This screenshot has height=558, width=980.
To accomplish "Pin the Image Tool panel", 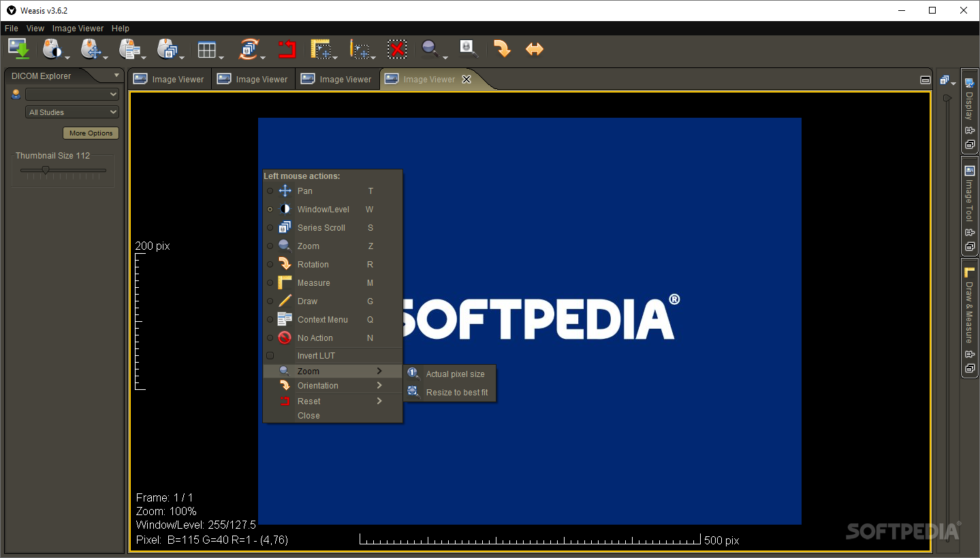I will pos(970,233).
